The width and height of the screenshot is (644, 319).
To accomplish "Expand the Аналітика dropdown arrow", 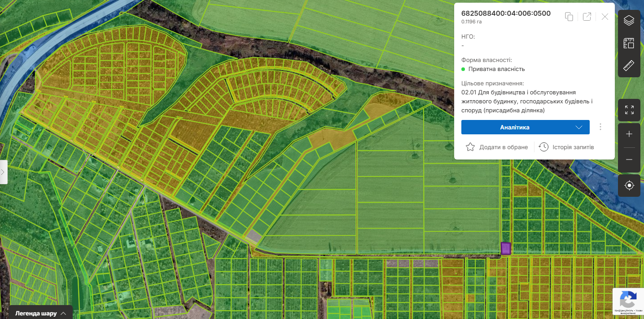I will click(579, 127).
